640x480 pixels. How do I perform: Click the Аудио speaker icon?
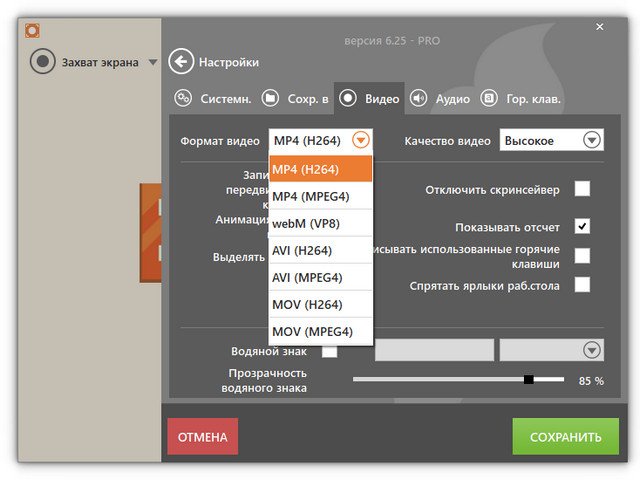click(x=418, y=98)
